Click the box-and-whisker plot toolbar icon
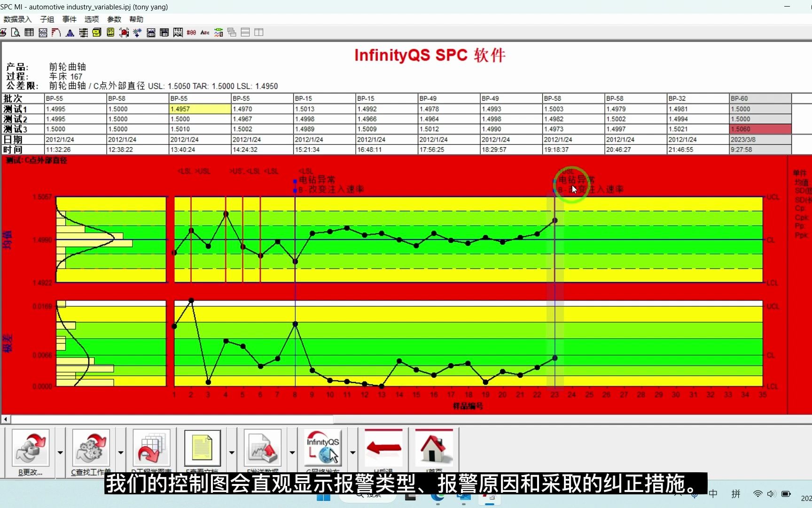Screen dimensions: 812x508 pyautogui.click(x=84, y=32)
